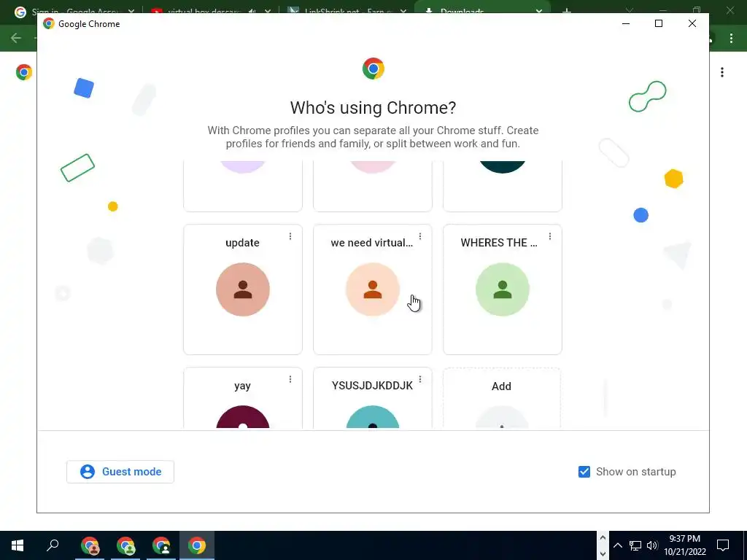This screenshot has width=747, height=560.
Task: Switch to first Chrome taskbar icon
Action: (x=90, y=545)
